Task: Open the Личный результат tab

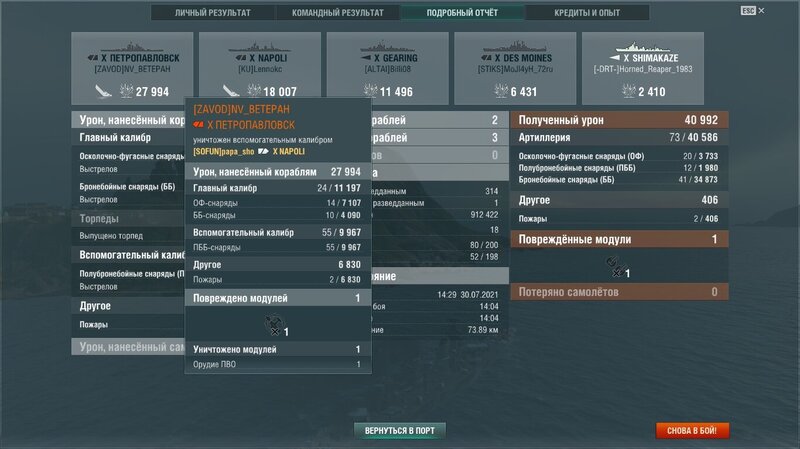Action: (213, 13)
